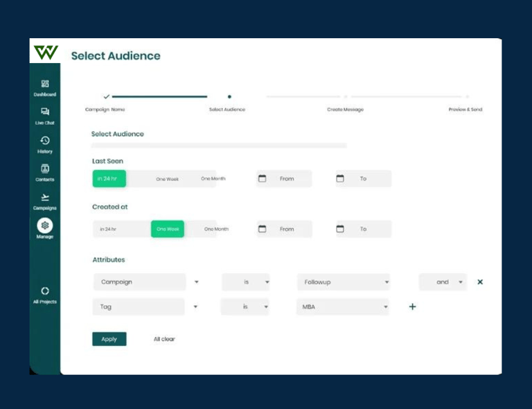Select 'One Week' under Created at
The height and width of the screenshot is (409, 532).
click(x=168, y=229)
